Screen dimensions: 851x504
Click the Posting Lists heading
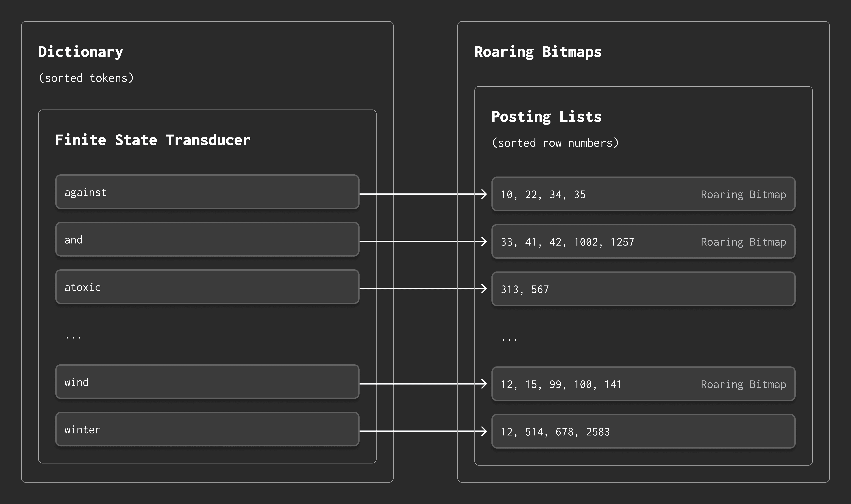(546, 116)
